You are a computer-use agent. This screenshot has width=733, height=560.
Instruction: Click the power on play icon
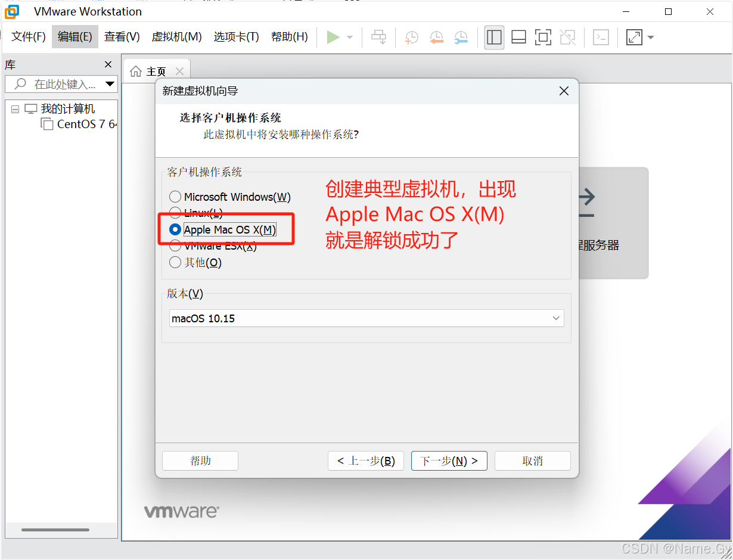pos(333,38)
